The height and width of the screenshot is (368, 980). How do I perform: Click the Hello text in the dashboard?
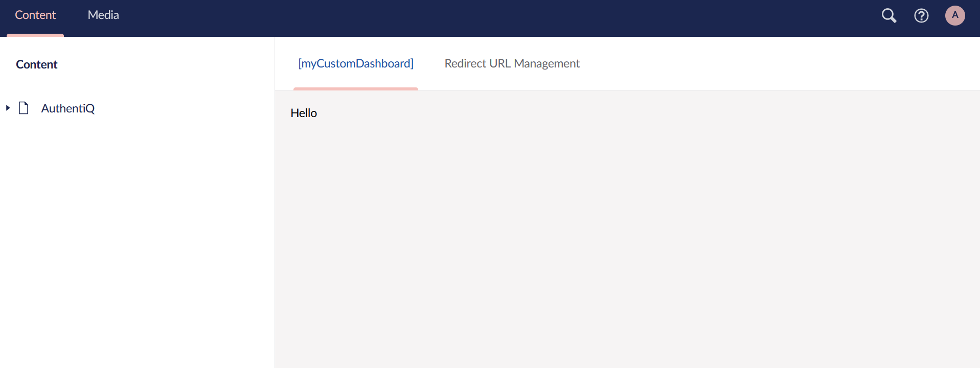(x=304, y=113)
